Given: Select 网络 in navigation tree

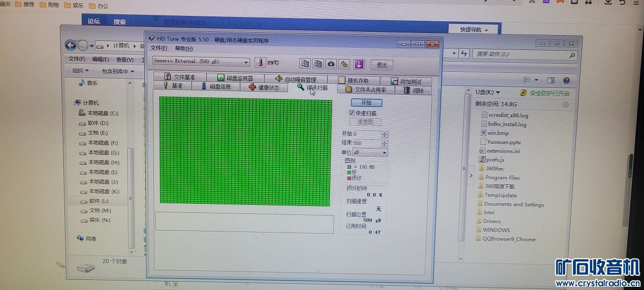Looking at the screenshot, I should point(87,238).
